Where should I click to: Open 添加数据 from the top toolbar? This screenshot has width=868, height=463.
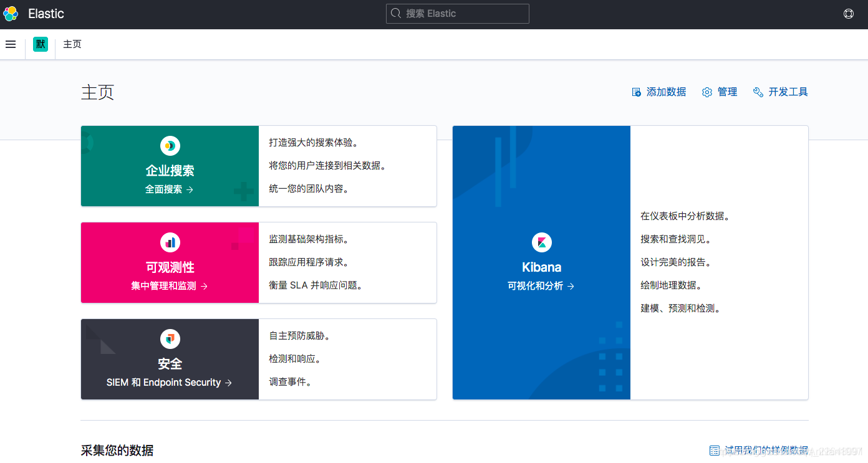pyautogui.click(x=666, y=92)
